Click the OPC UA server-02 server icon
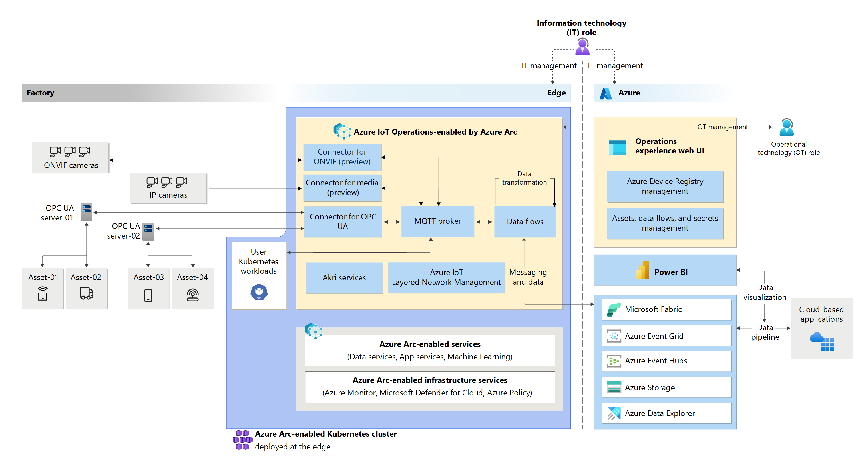This screenshot has height=464, width=868. click(x=148, y=232)
